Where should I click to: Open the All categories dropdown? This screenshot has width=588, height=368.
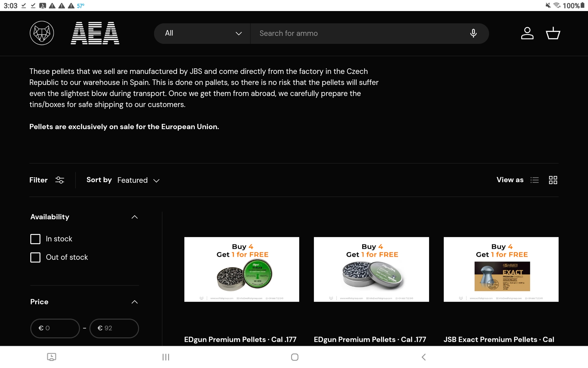(202, 33)
